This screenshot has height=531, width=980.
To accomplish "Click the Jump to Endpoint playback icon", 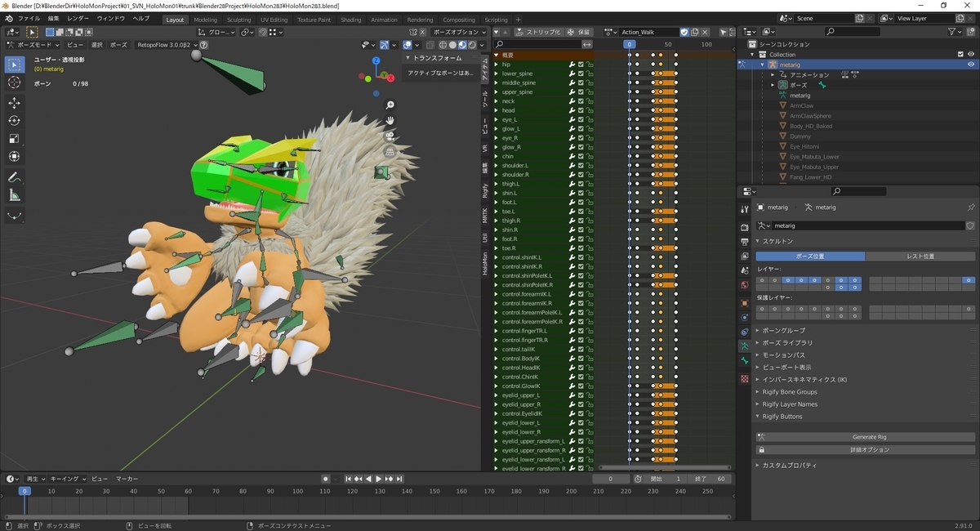I will [400, 479].
